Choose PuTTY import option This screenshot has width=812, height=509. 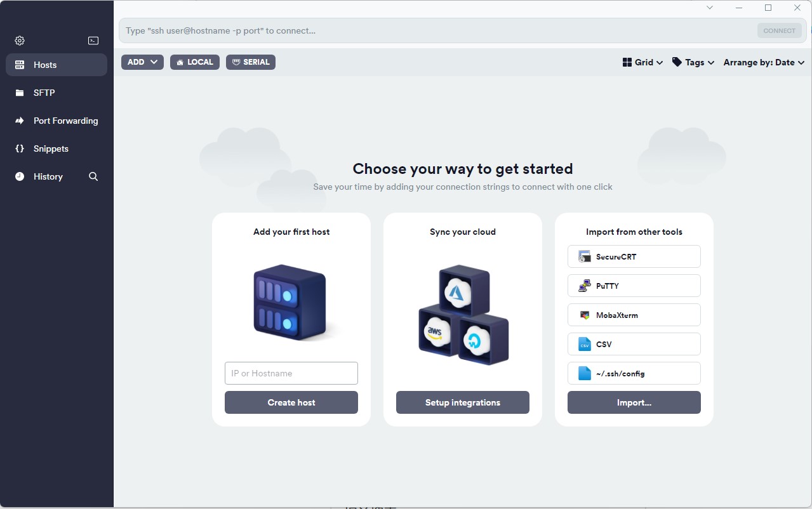tap(634, 286)
